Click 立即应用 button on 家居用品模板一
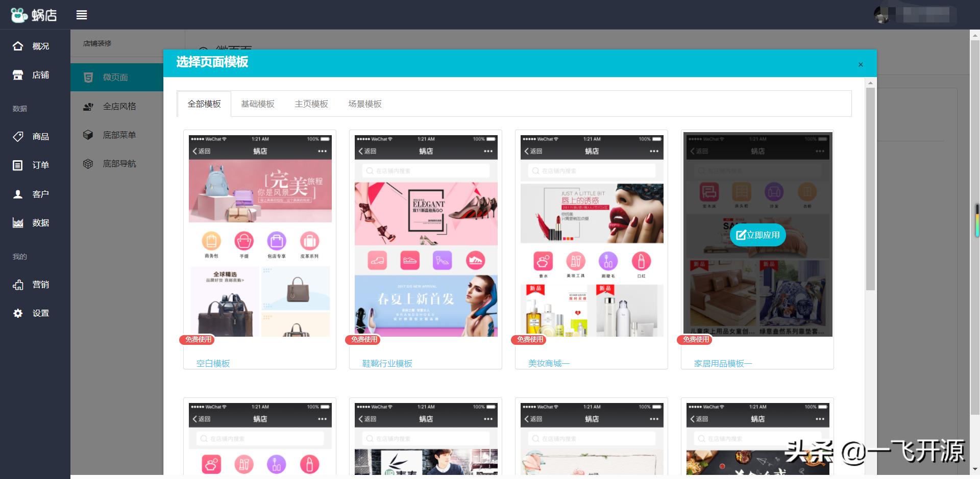 [757, 235]
